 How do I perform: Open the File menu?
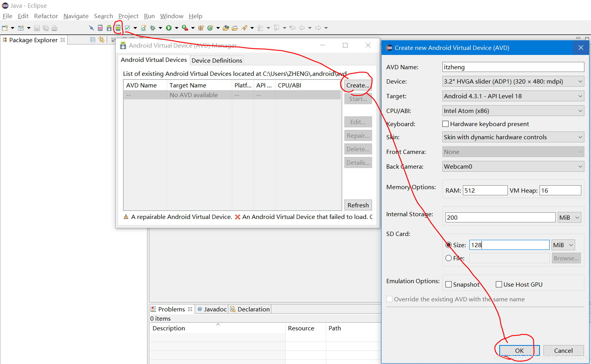7,16
